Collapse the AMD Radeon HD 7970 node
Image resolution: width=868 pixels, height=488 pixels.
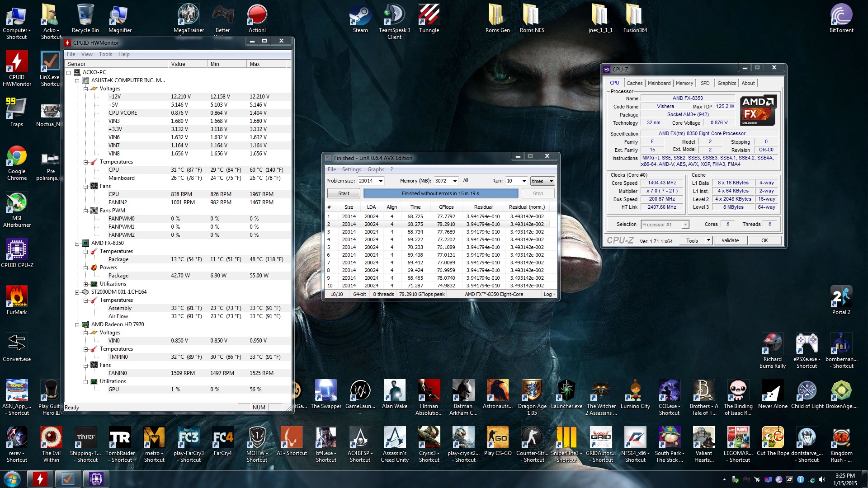(77, 325)
